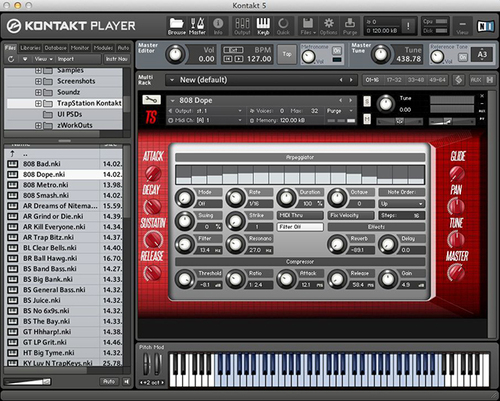Toggle the Reference Tone On switch

(x=463, y=57)
